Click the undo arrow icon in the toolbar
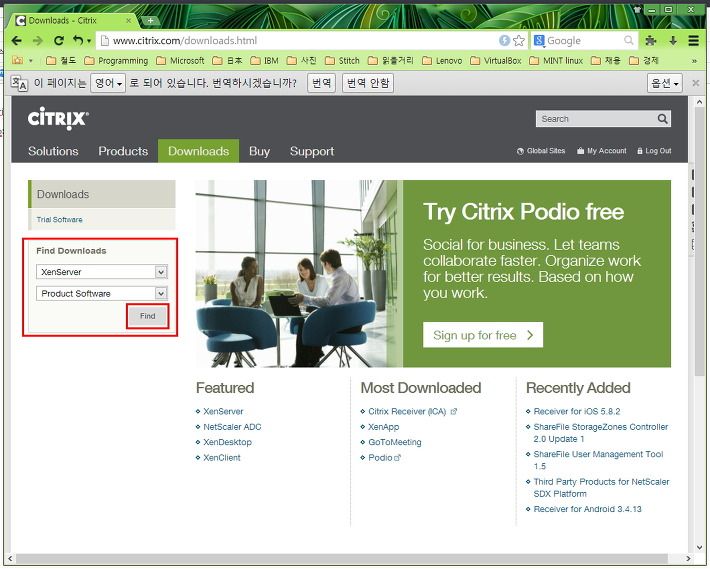This screenshot has width=710, height=569. [78, 41]
